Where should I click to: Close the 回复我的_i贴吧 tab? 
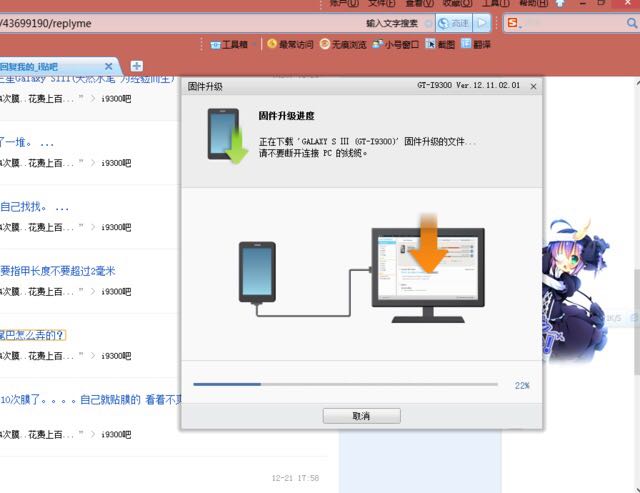(109, 66)
